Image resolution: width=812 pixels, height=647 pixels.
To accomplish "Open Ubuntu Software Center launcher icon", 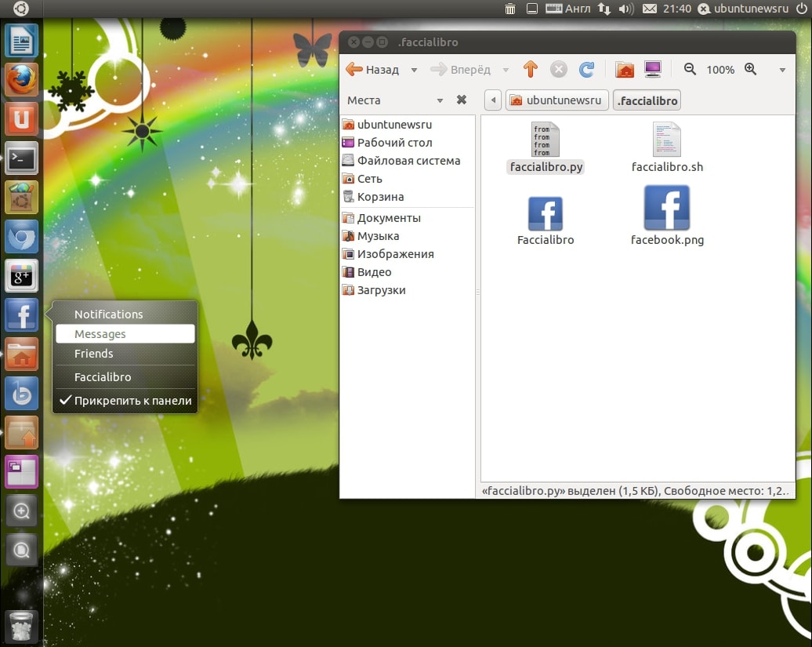I will coord(21,198).
